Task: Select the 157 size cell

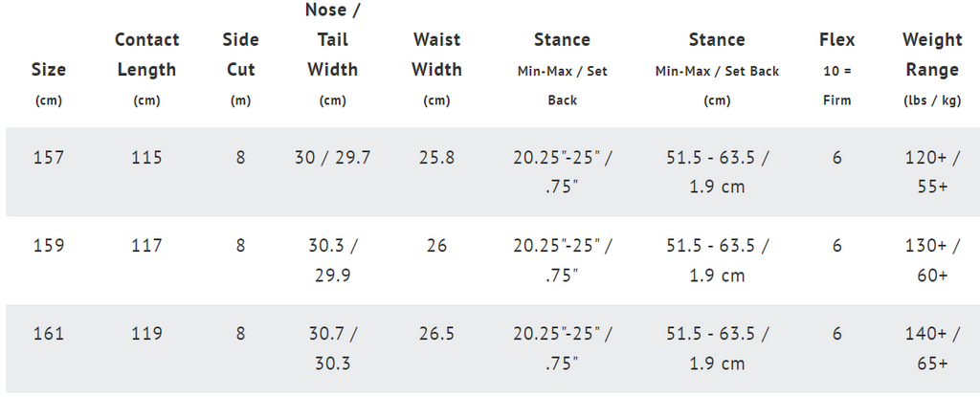Action: tap(48, 158)
